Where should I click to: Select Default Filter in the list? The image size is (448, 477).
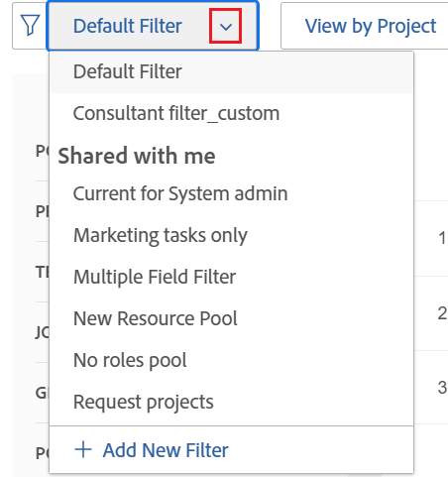click(231, 71)
